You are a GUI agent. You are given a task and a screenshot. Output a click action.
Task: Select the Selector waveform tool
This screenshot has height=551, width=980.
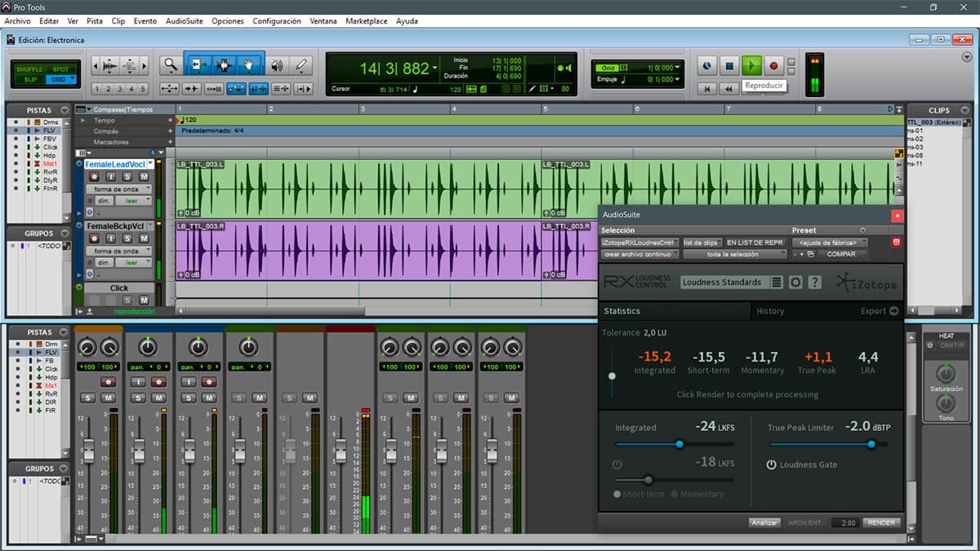click(x=224, y=65)
